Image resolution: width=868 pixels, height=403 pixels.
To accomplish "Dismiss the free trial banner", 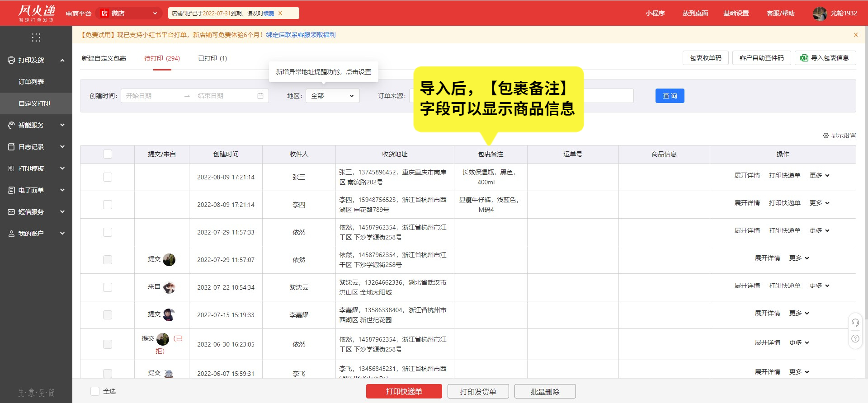I will click(855, 35).
